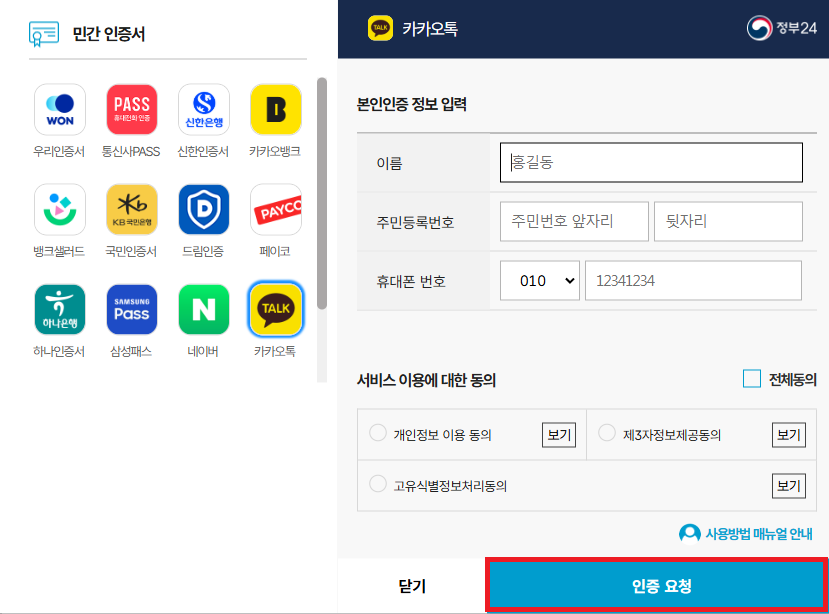Viewport: 829px width, 614px height.
Task: Select the Naver certificate icon
Action: (204, 309)
